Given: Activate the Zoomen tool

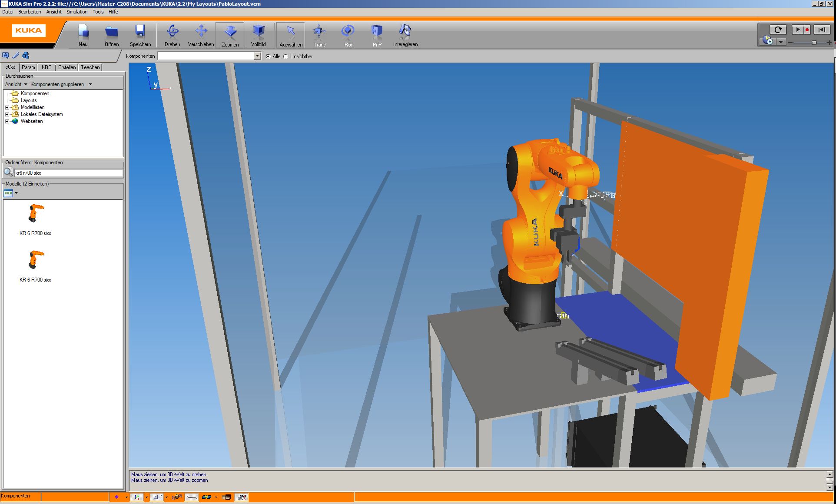Looking at the screenshot, I should click(x=230, y=35).
